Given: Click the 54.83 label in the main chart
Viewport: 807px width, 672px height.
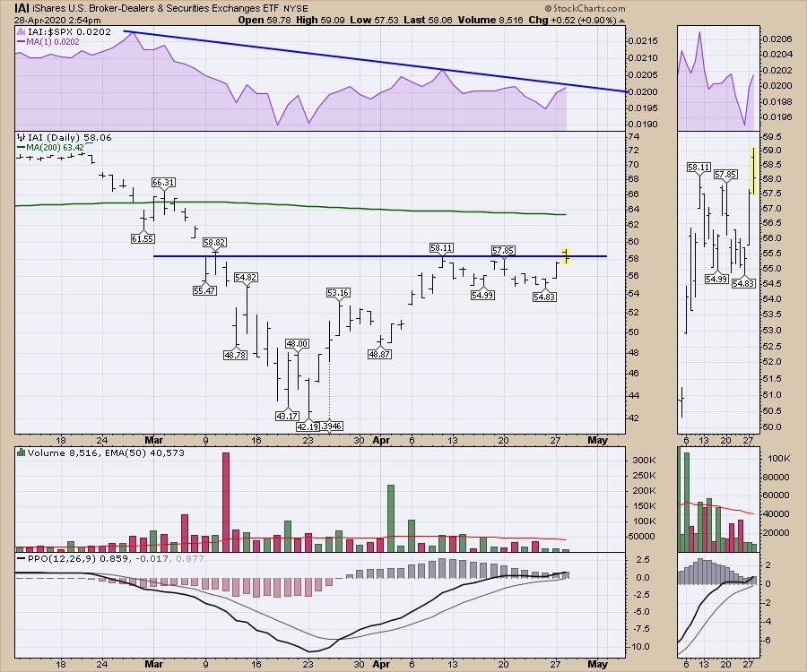Looking at the screenshot, I should pos(544,297).
